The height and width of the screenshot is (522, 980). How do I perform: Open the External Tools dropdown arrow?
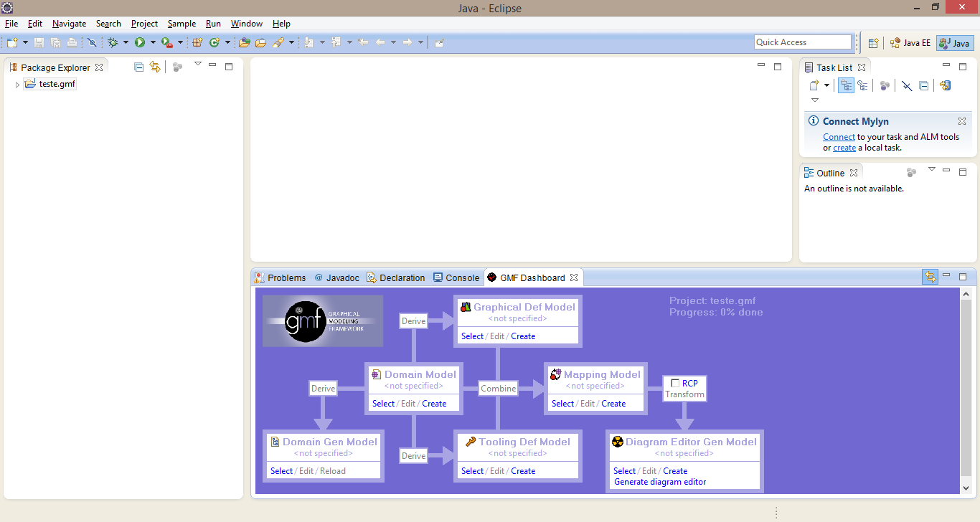click(180, 43)
